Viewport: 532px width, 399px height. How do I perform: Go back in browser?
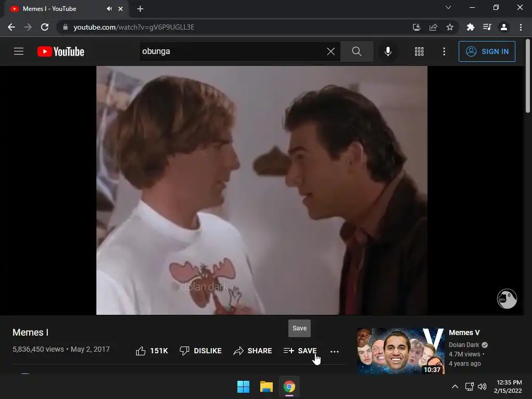pos(11,27)
